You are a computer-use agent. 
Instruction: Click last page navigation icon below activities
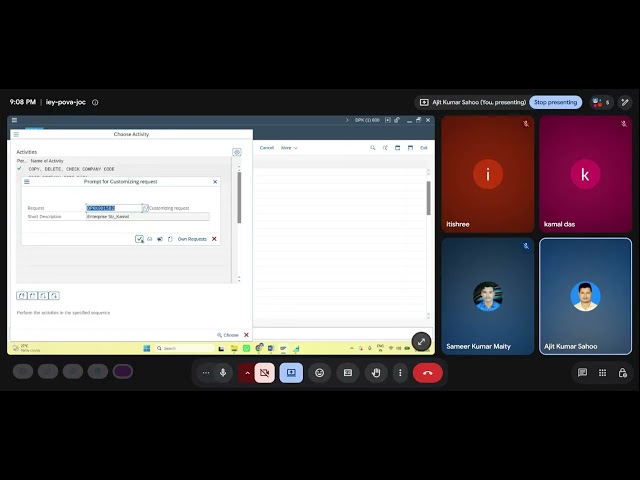pos(54,296)
